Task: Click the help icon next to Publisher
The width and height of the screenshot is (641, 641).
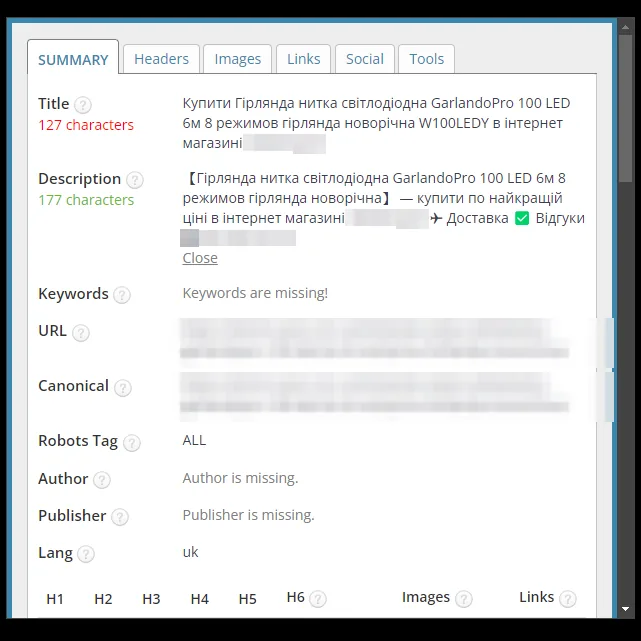Action: [120, 517]
